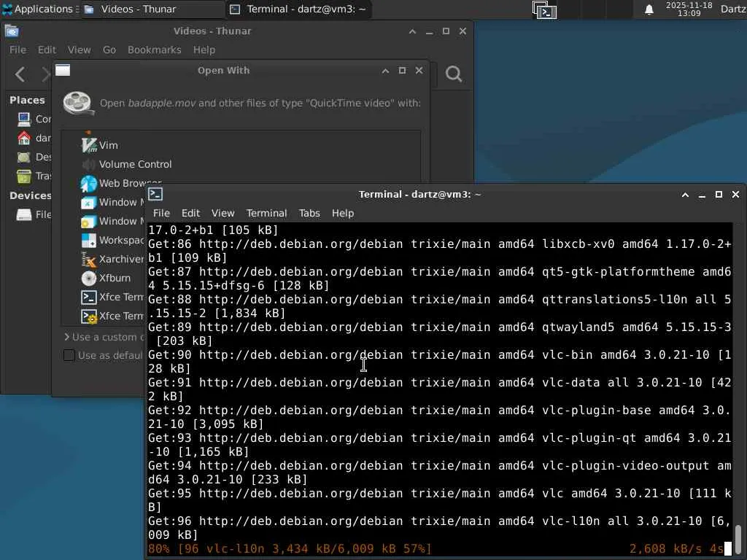The image size is (747, 560).
Task: Open the Terminal Help menu
Action: [343, 214]
